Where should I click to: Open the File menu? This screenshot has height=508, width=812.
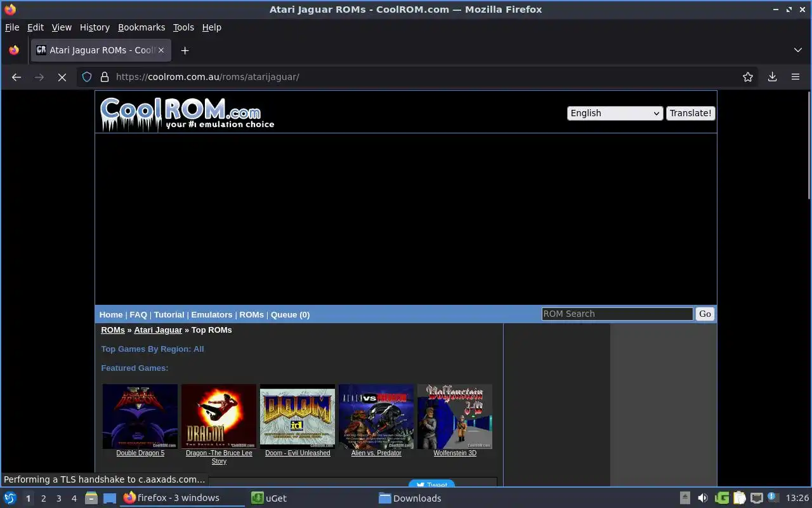[x=12, y=27]
